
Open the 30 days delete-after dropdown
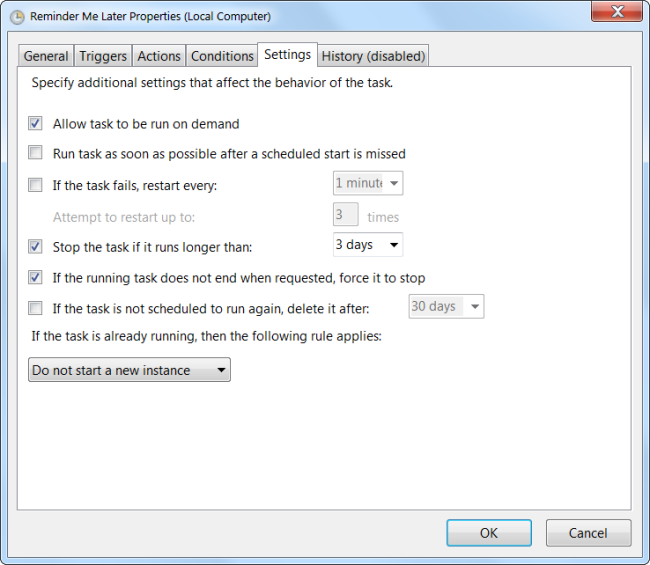(x=446, y=307)
